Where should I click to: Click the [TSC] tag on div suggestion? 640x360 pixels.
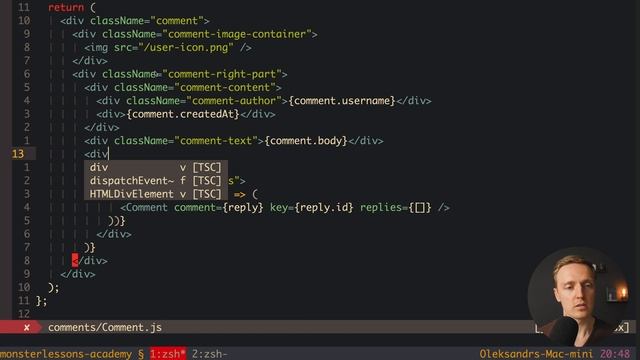[x=207, y=167]
